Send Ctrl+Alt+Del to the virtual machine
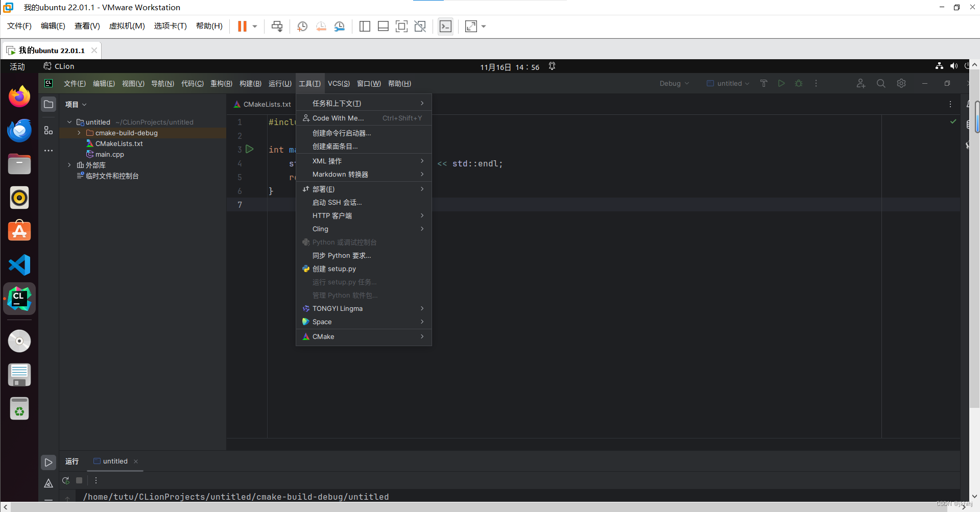 coord(276,26)
